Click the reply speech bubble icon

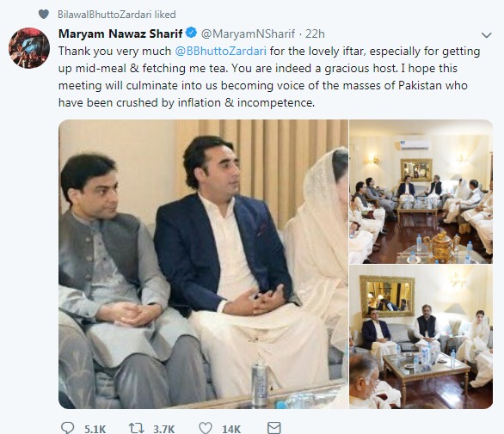pos(67,428)
